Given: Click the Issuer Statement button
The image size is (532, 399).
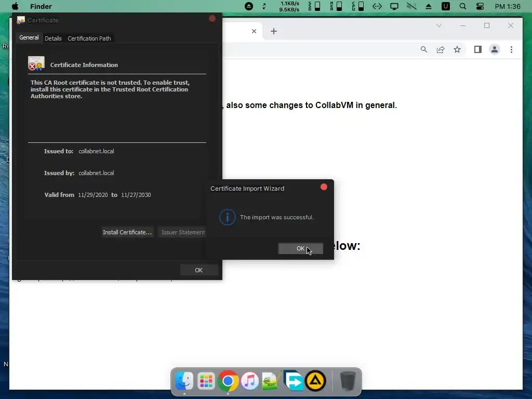Looking at the screenshot, I should click(x=182, y=232).
